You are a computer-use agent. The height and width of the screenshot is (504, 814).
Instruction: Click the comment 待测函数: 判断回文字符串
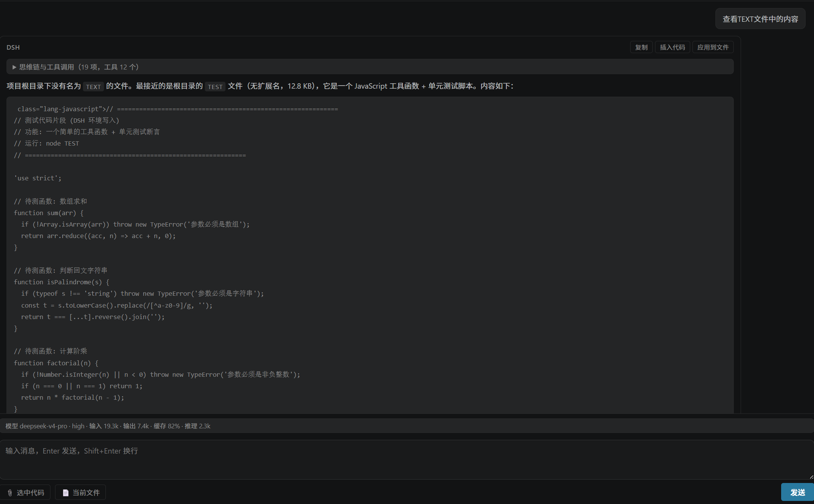point(61,270)
